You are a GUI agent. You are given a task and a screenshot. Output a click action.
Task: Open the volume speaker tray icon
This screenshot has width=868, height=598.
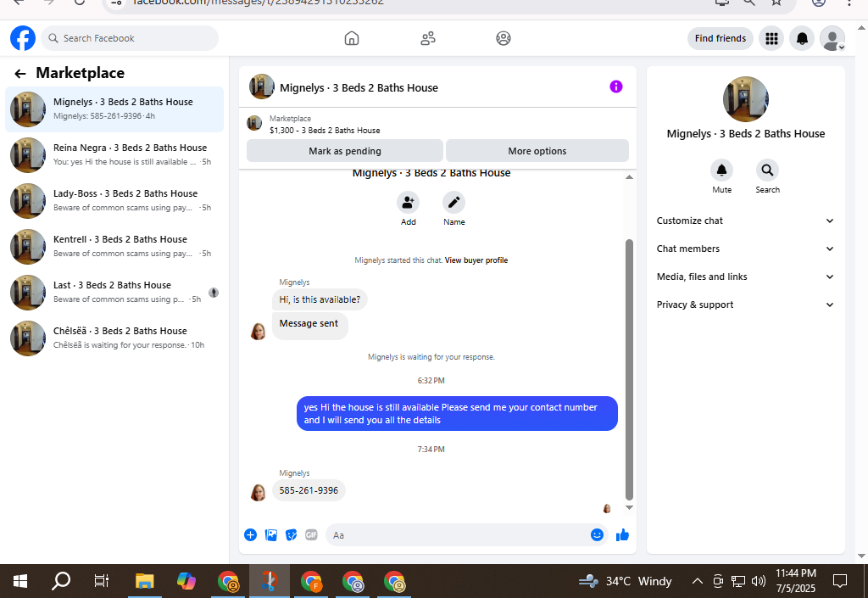pyautogui.click(x=759, y=581)
